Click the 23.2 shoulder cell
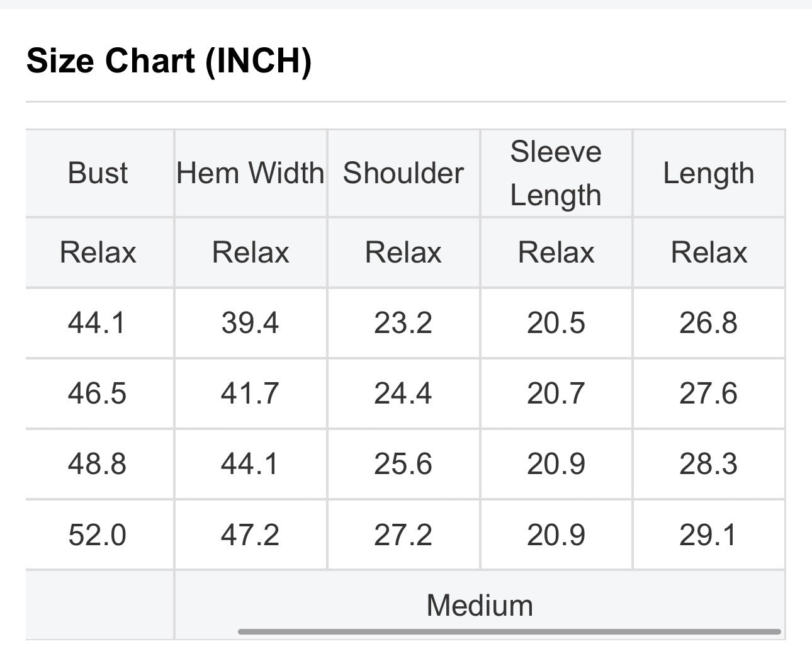The height and width of the screenshot is (656, 812). (403, 324)
